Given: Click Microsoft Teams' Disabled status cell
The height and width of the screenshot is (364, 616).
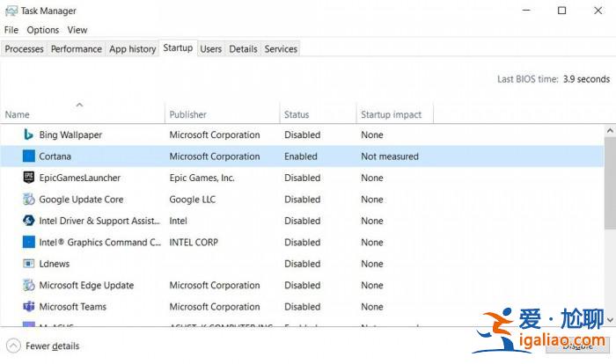Looking at the screenshot, I should (302, 307).
